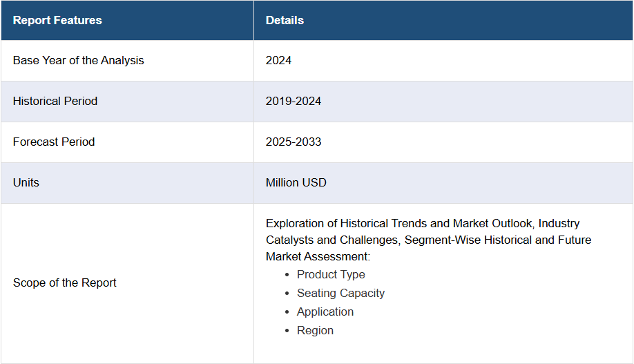This screenshot has width=634, height=364.
Task: Select the Historical Period row label
Action: point(55,101)
